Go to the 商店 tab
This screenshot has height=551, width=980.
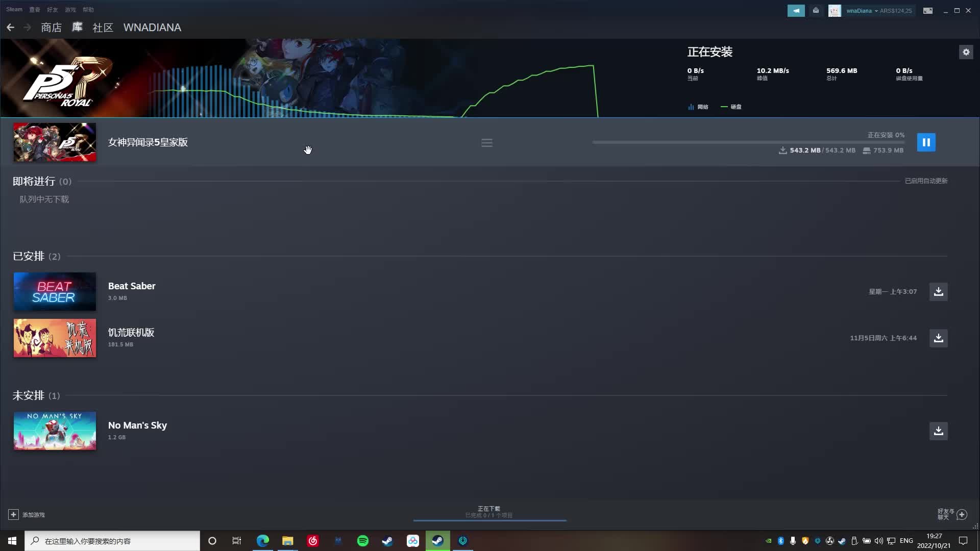51,28
